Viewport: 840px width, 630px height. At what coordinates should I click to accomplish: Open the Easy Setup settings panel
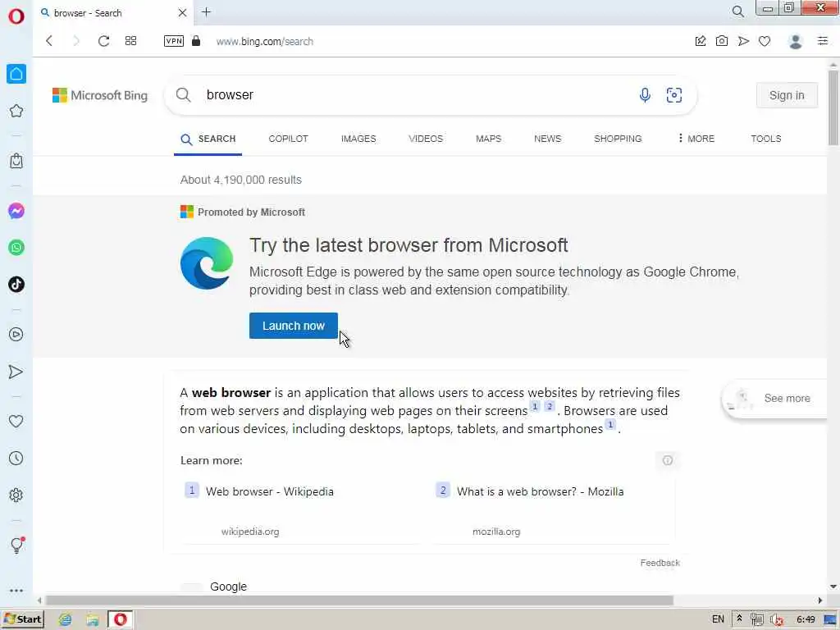[823, 41]
